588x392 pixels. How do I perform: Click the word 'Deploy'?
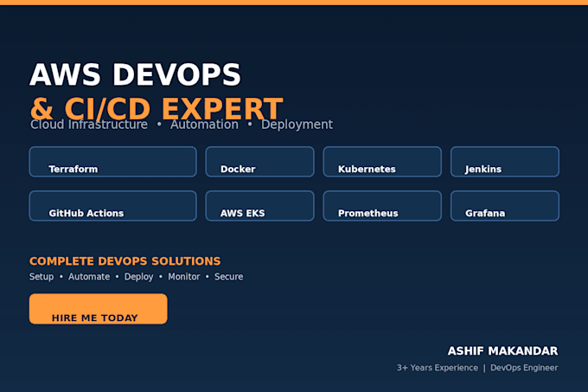[x=138, y=277]
